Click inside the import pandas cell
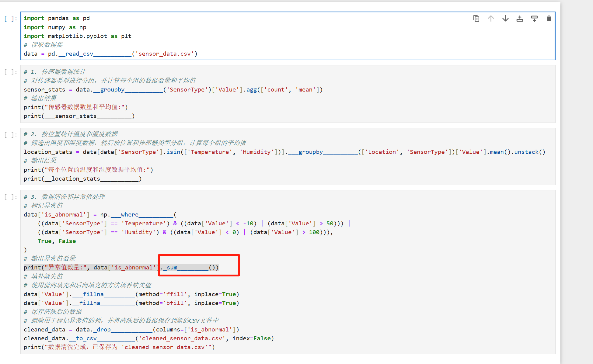 pos(57,18)
